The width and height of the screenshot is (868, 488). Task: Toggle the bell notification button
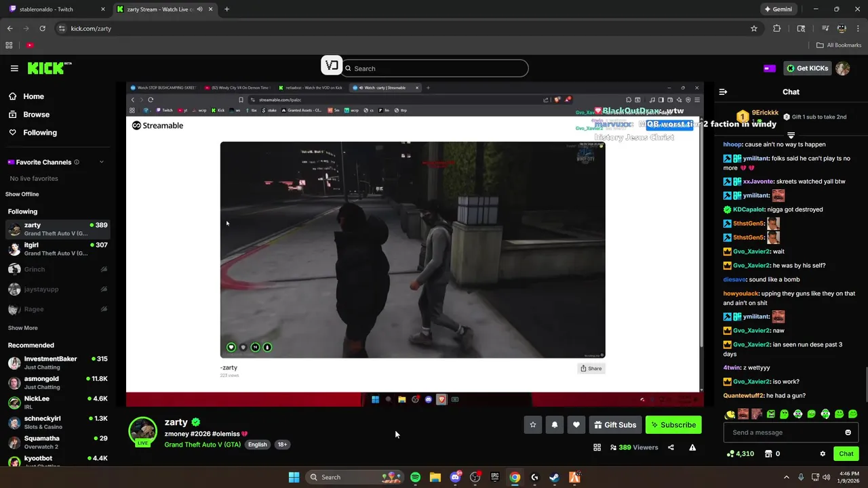click(x=555, y=425)
